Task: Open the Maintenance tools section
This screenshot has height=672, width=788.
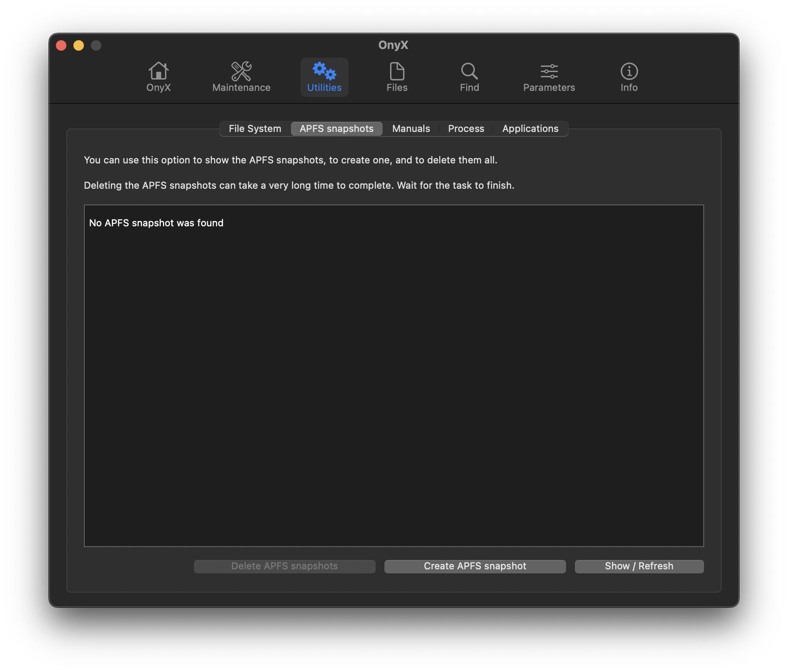Action: click(241, 77)
